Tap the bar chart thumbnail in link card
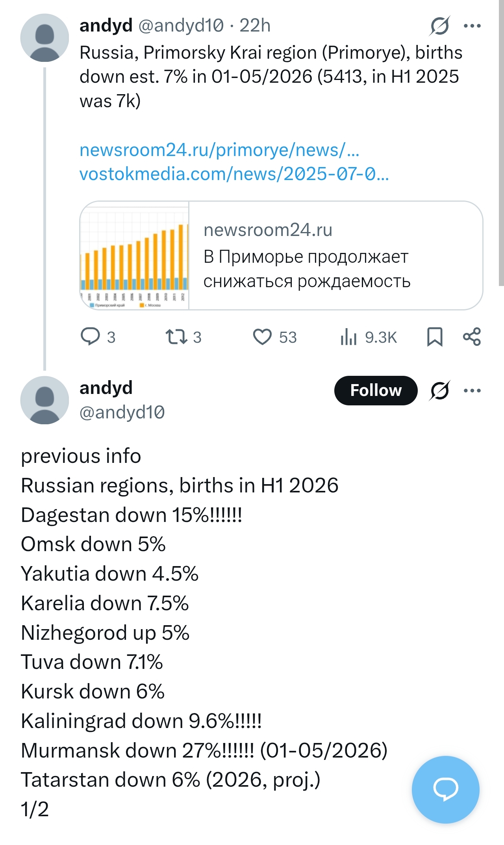The height and width of the screenshot is (845, 504). [134, 255]
